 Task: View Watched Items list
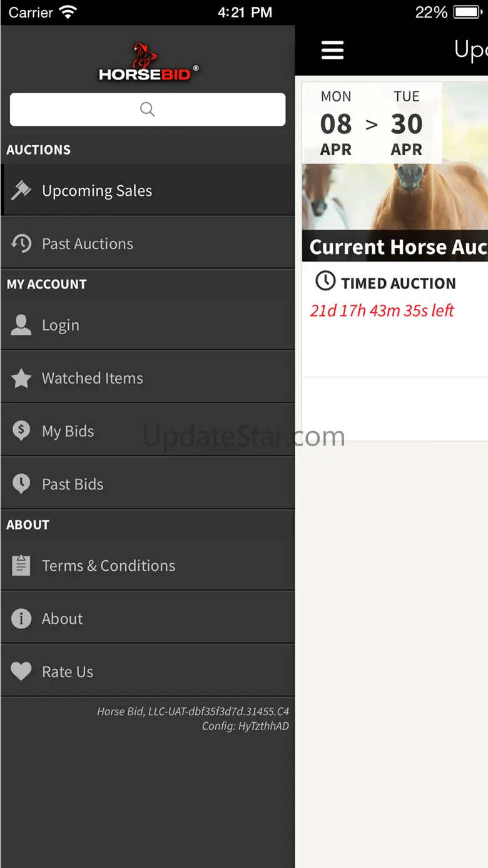pos(93,379)
